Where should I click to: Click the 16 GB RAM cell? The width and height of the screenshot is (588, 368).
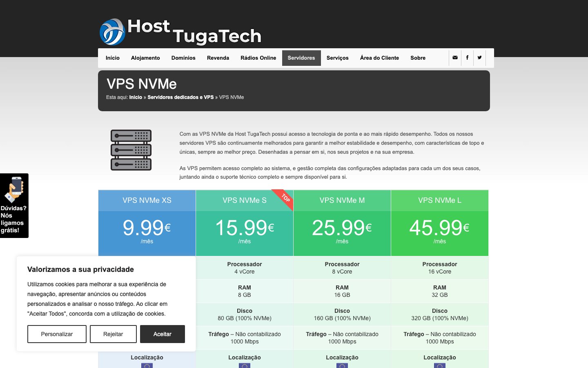[x=342, y=291]
